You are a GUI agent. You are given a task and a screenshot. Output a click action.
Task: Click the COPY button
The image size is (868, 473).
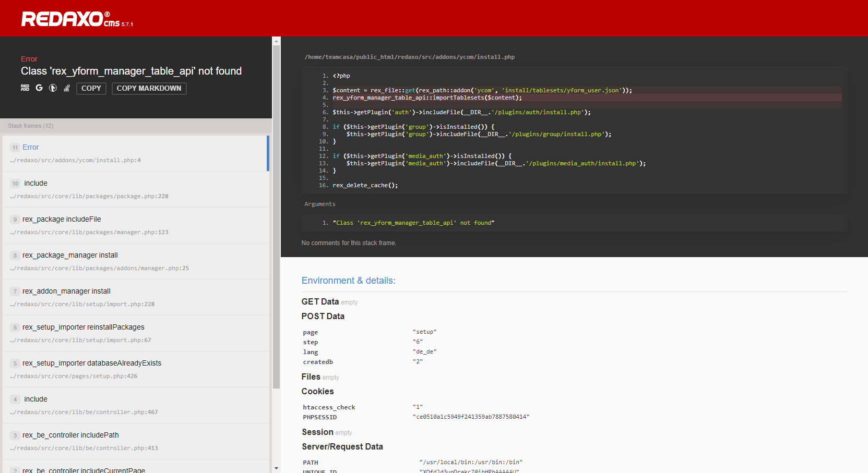pos(91,89)
